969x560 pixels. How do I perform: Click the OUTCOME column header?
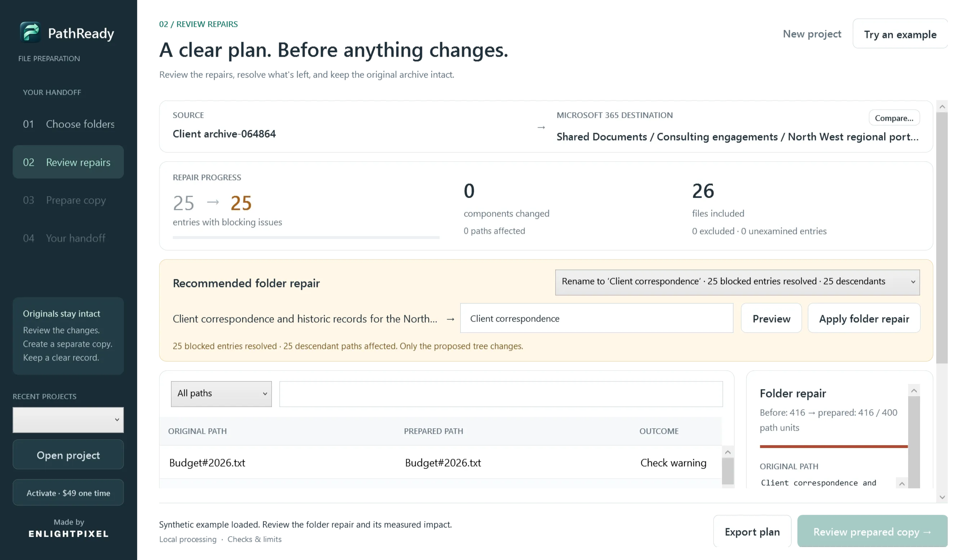(x=659, y=431)
